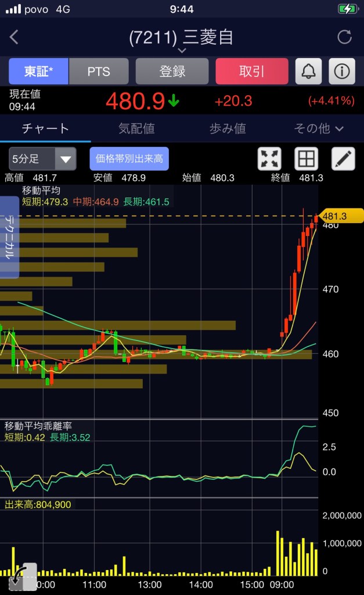Image resolution: width=364 pixels, height=595 pixels.
Task: Open the stock information icon
Action: (342, 71)
